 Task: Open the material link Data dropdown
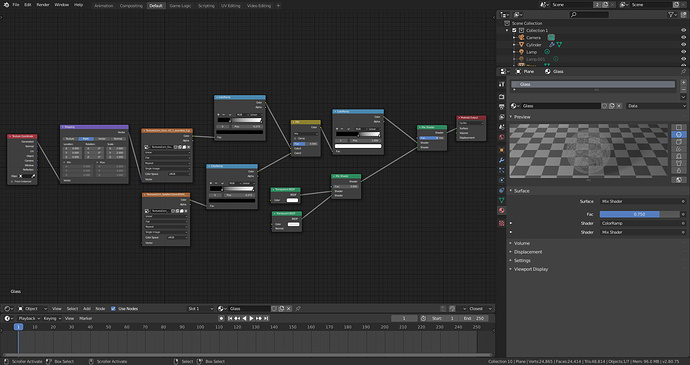pyautogui.click(x=657, y=106)
